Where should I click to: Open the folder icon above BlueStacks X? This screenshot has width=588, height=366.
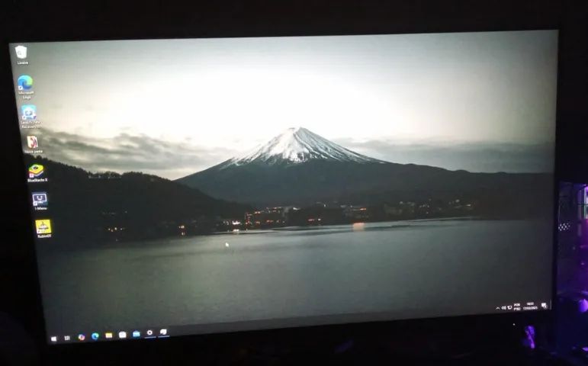(x=33, y=145)
